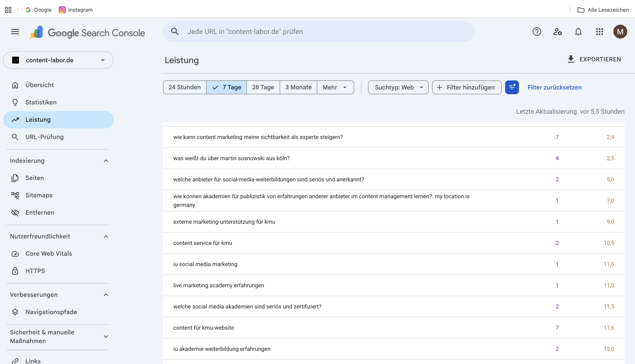This screenshot has width=635, height=364.
Task: Click the URL inspection search field
Action: pos(318,32)
